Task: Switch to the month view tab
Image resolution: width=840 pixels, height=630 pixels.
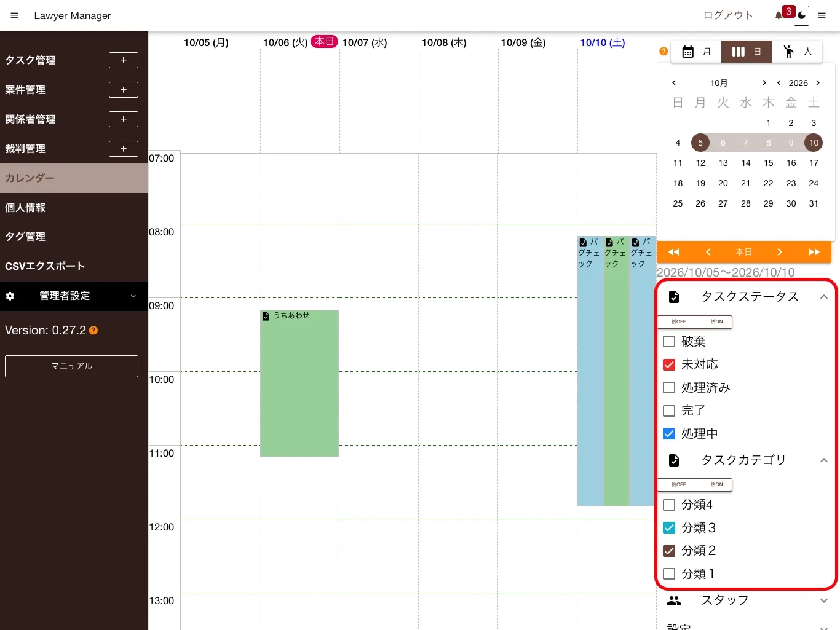Action: (x=696, y=52)
